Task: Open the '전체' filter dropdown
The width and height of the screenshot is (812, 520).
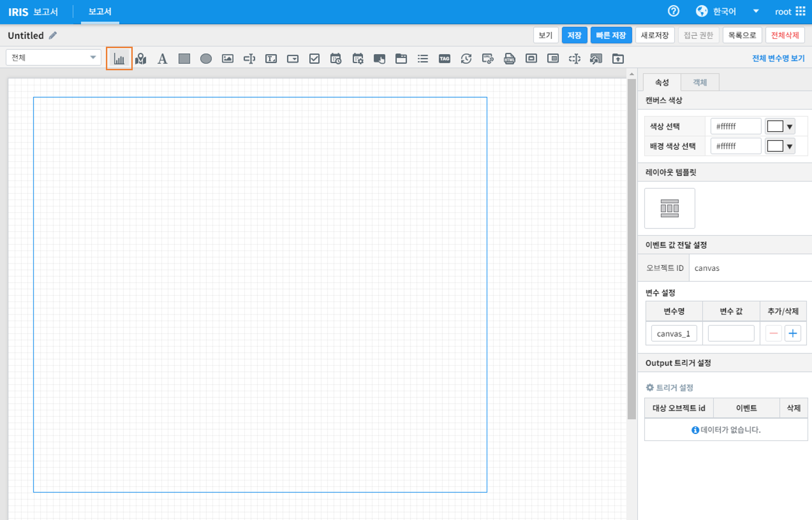Action: pyautogui.click(x=54, y=57)
